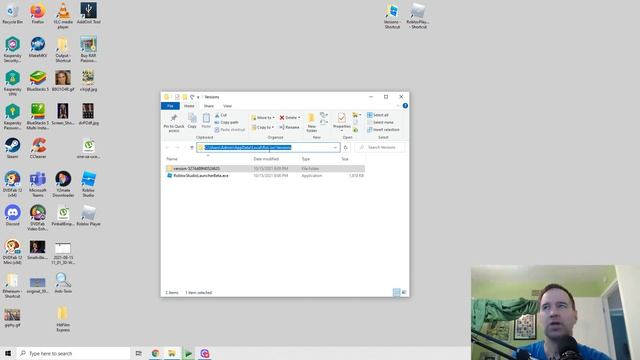Select the Firefox desktop icon
The image size is (640, 360).
38,14
